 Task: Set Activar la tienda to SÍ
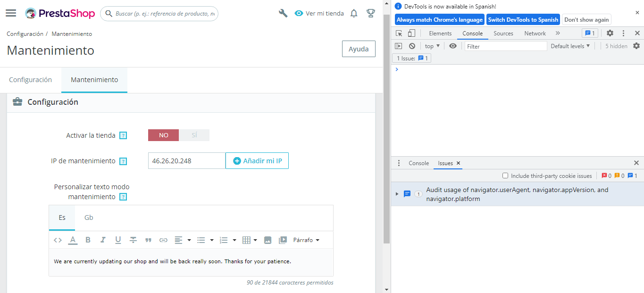coord(194,135)
